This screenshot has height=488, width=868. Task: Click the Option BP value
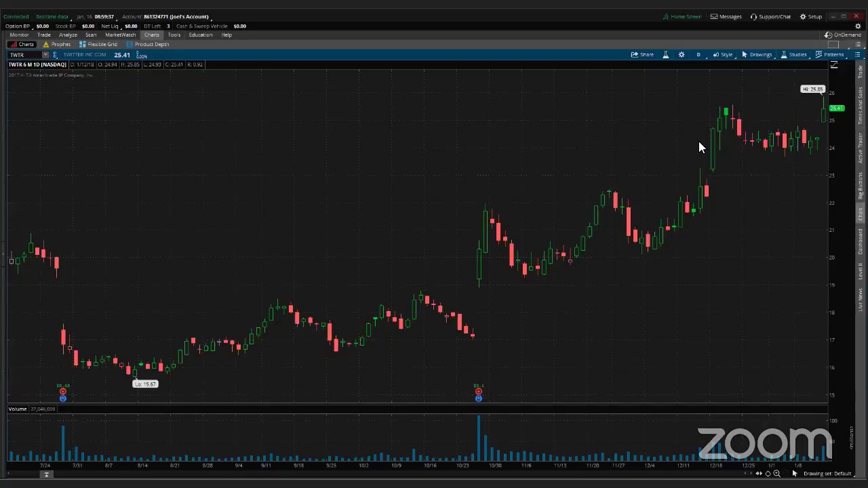tap(42, 26)
